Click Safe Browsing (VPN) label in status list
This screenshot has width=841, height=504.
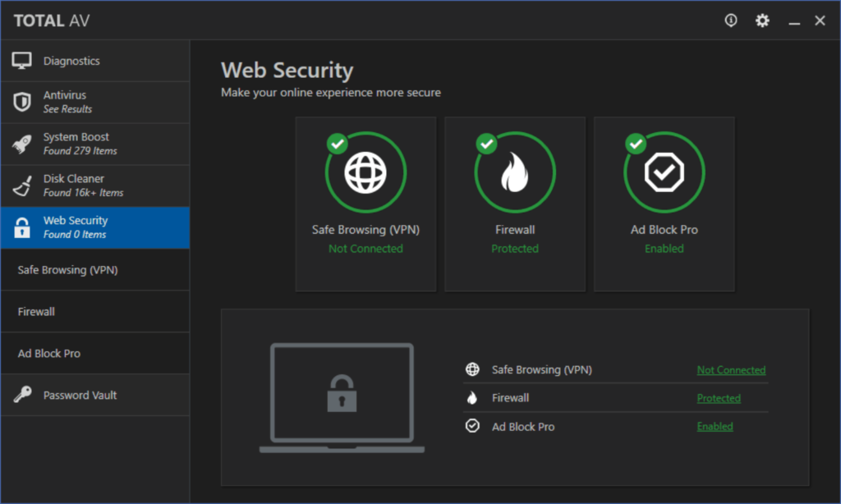click(542, 369)
